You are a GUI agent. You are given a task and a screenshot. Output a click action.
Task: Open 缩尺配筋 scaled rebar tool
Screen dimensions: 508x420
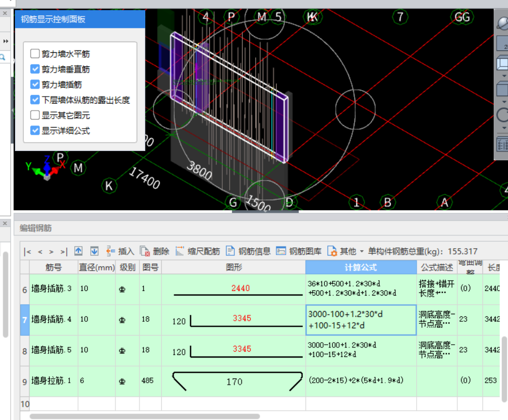(198, 251)
